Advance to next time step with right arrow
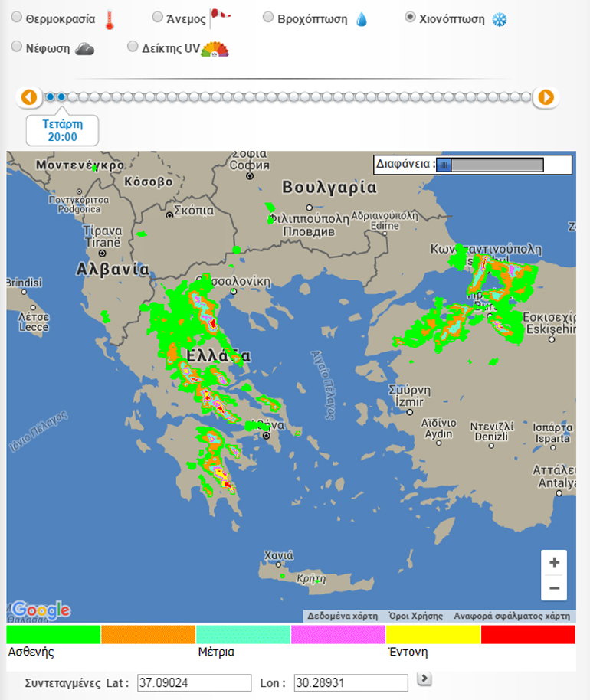The width and height of the screenshot is (590, 700). [546, 97]
